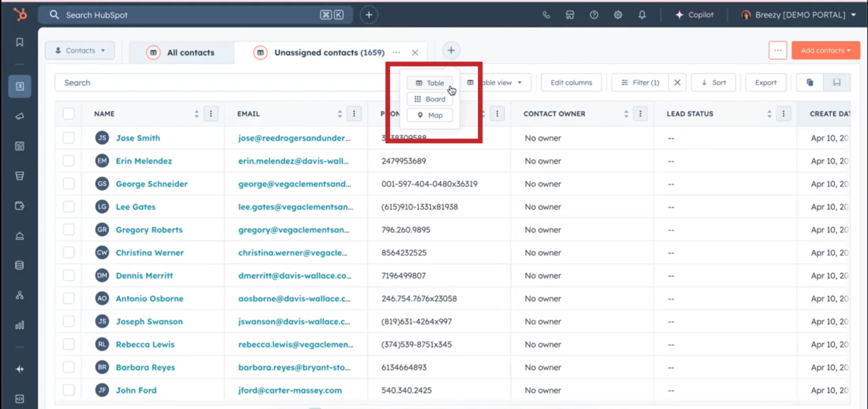Click the HubSpot sprocket logo
This screenshot has width=868, height=409.
coord(20,15)
